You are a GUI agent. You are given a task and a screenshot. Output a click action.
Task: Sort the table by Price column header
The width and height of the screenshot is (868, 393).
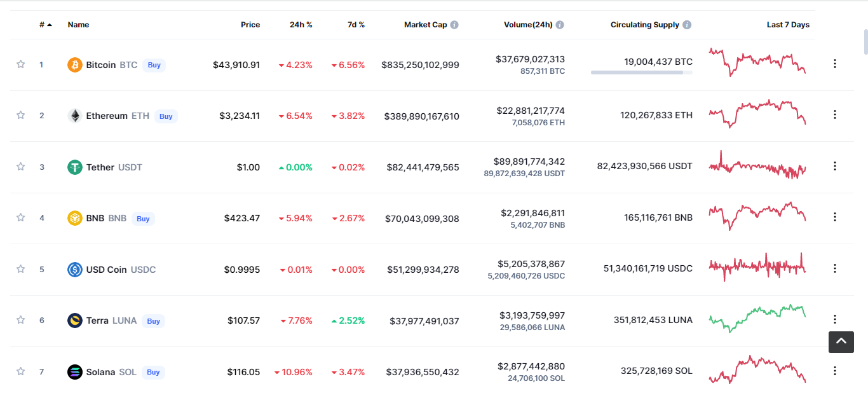click(x=250, y=25)
